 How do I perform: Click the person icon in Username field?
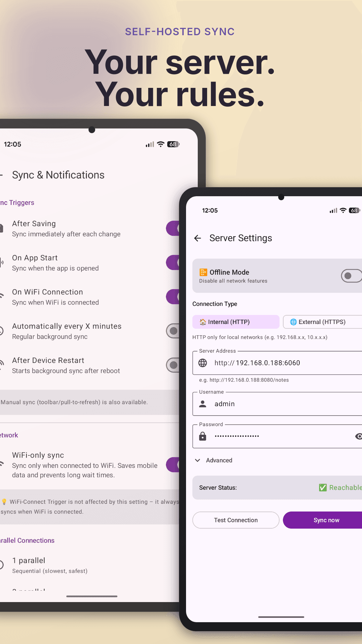pos(203,404)
